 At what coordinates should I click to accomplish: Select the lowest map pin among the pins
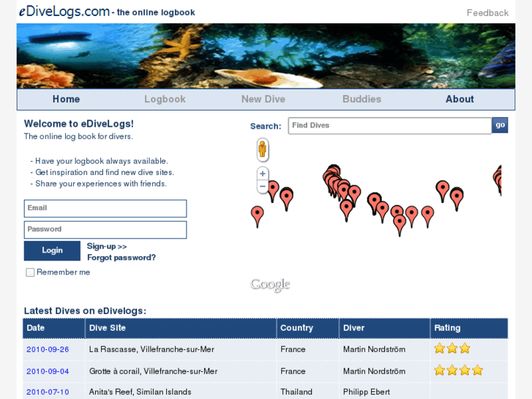pyautogui.click(x=400, y=225)
